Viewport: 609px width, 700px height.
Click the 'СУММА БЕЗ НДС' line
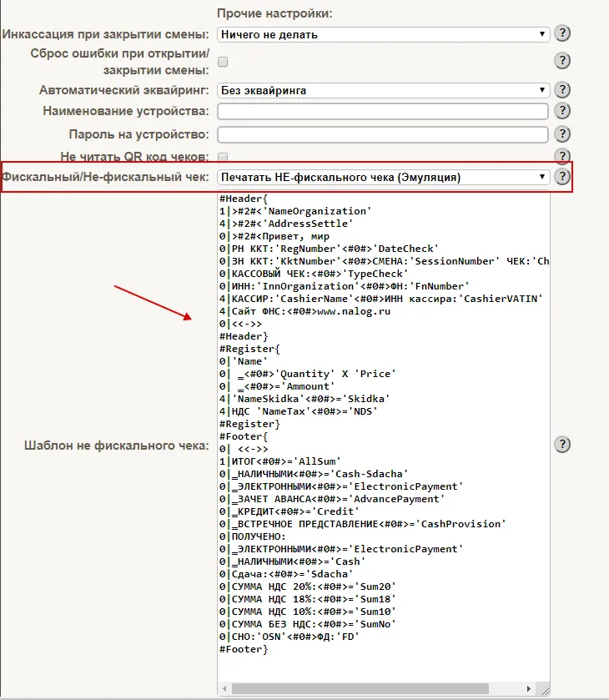click(308, 624)
